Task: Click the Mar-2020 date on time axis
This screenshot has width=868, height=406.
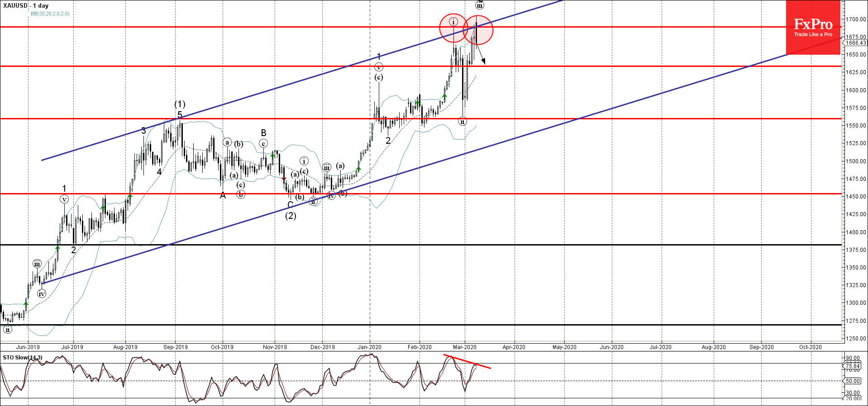Action: pyautogui.click(x=465, y=347)
